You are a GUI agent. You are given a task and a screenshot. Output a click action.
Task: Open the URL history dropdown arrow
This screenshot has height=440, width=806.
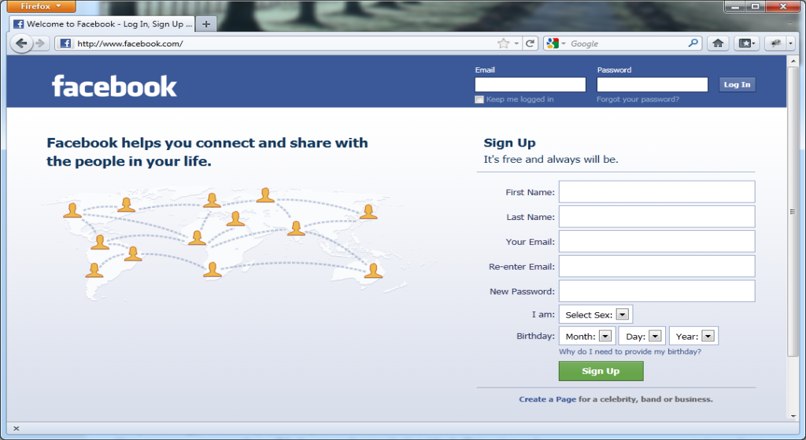pyautogui.click(x=517, y=43)
